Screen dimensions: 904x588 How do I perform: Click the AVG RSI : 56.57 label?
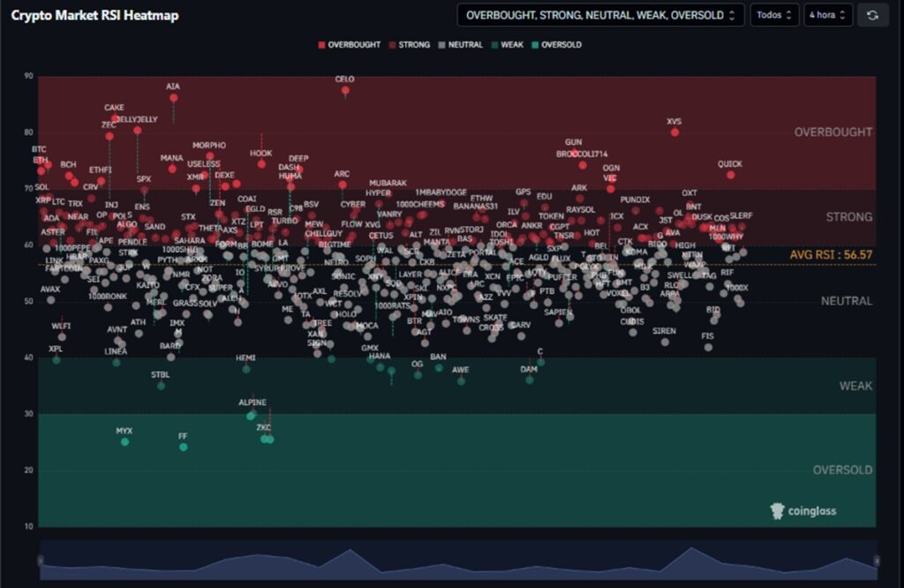tap(831, 254)
